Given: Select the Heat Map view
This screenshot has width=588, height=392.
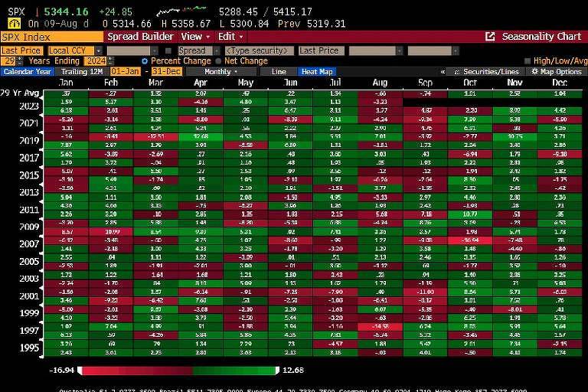Looking at the screenshot, I should [x=317, y=71].
